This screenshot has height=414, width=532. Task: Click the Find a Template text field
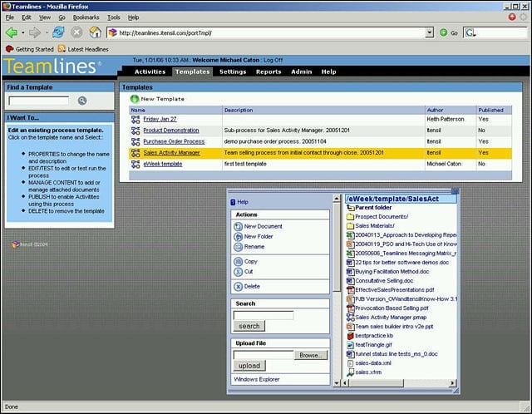click(39, 101)
